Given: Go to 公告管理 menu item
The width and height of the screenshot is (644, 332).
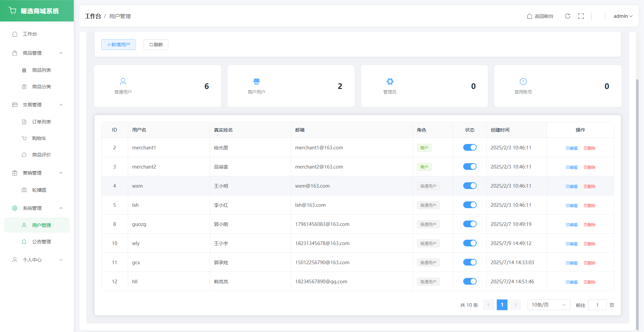Looking at the screenshot, I should pos(42,242).
